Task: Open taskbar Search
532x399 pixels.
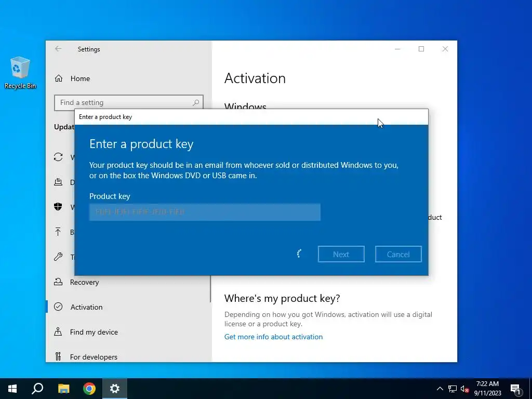Action: (37, 389)
